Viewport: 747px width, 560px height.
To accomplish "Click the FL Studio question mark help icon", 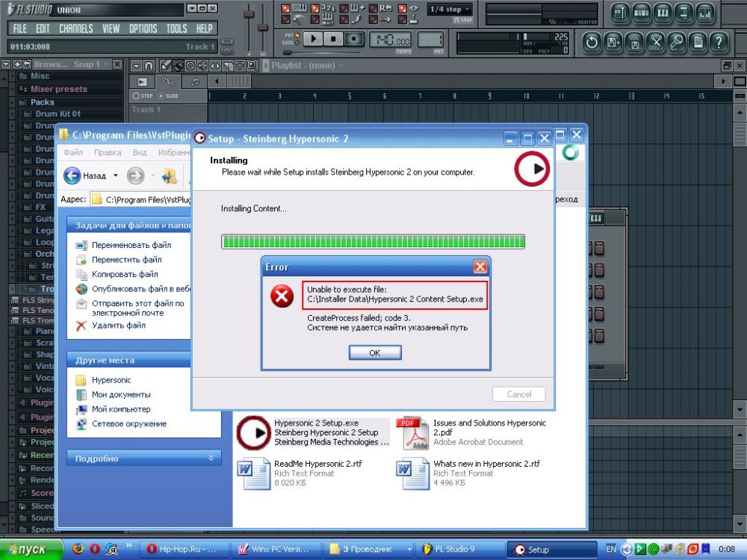I will [719, 43].
